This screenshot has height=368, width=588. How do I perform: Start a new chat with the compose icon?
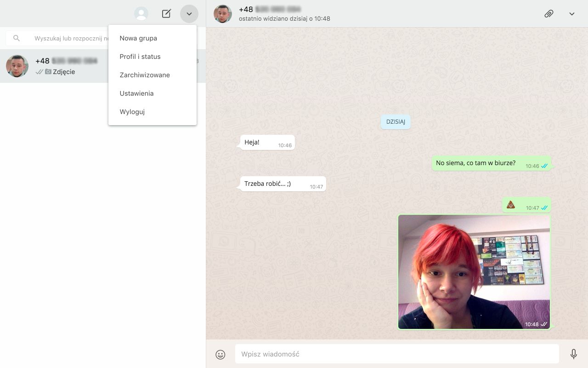click(x=167, y=14)
